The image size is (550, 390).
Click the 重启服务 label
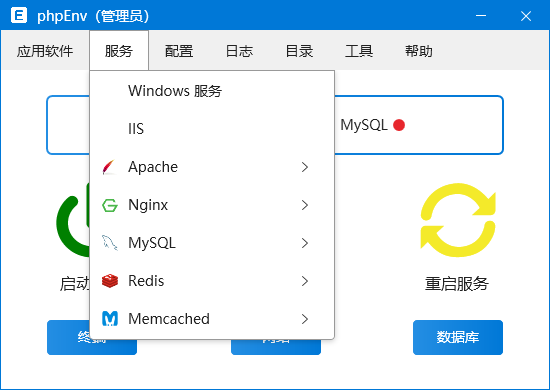point(457,283)
